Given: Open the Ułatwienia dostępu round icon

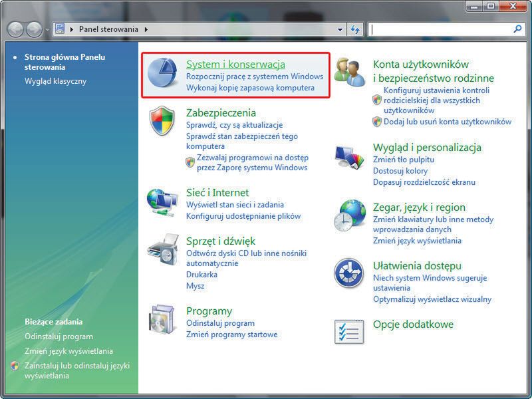Looking at the screenshot, I should pos(348,273).
